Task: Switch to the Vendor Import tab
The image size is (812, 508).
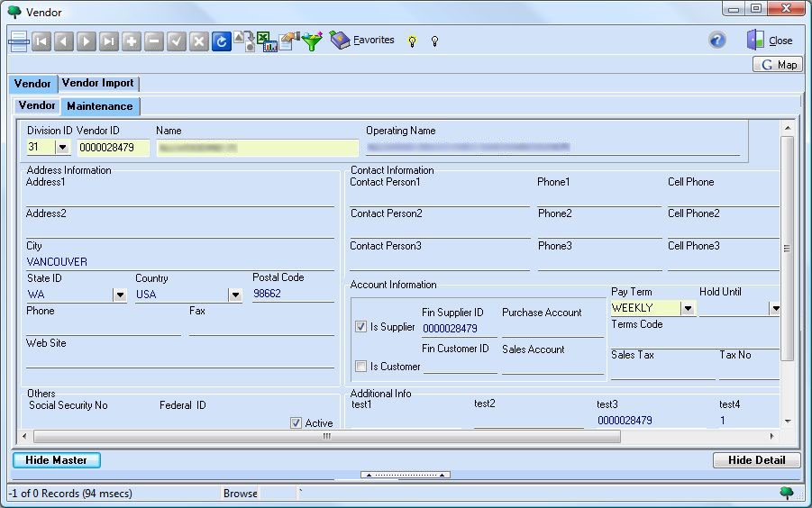Action: click(x=97, y=83)
